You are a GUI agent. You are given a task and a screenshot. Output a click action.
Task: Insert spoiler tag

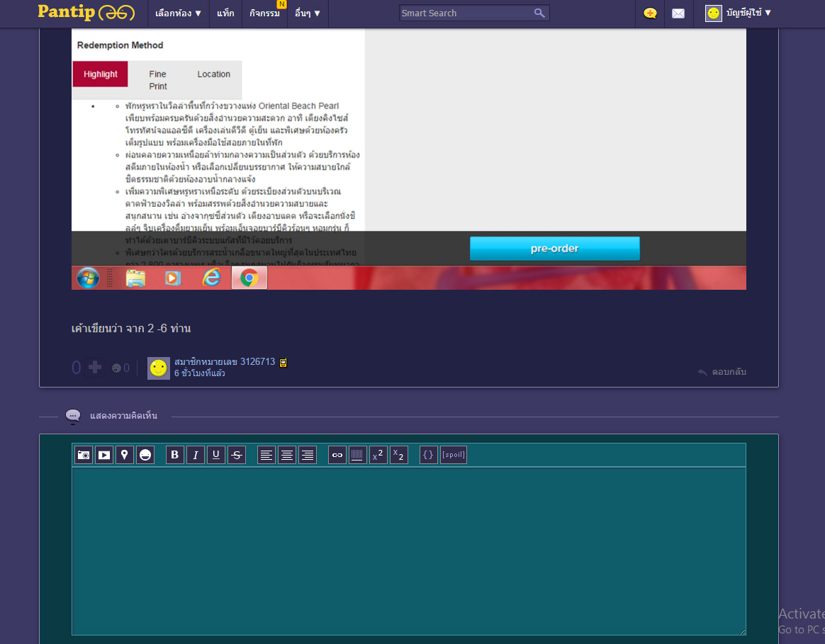point(454,455)
